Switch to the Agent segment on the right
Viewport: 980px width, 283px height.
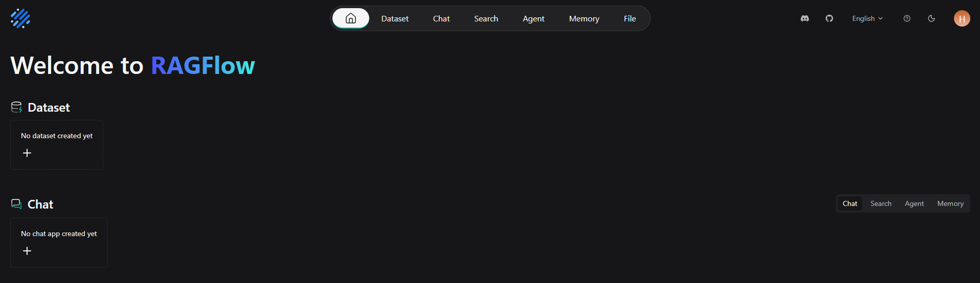pyautogui.click(x=914, y=203)
